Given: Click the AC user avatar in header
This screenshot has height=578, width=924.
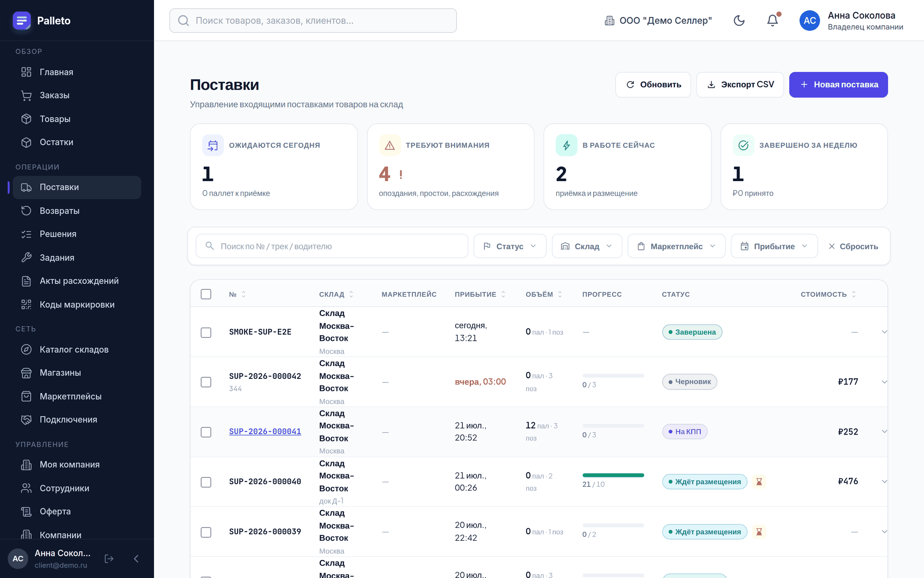Looking at the screenshot, I should pyautogui.click(x=809, y=21).
